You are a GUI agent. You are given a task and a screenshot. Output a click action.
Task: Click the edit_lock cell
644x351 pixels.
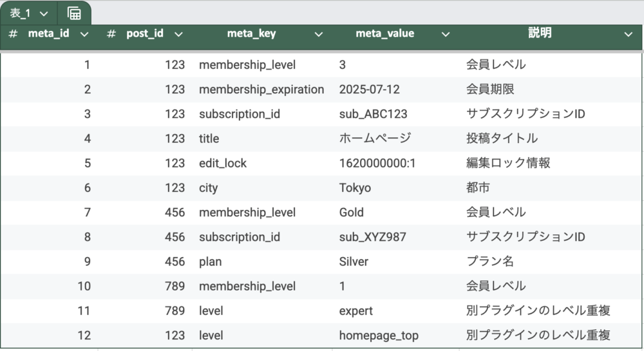[x=223, y=164]
